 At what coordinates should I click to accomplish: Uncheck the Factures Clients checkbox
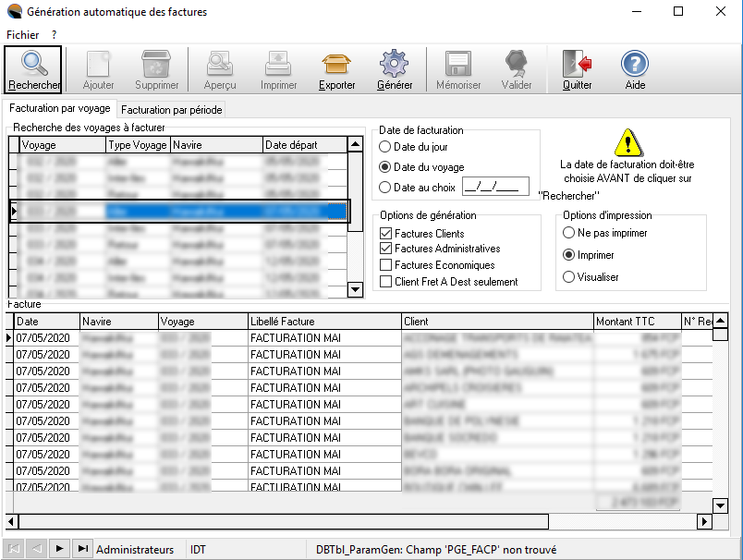coord(386,234)
